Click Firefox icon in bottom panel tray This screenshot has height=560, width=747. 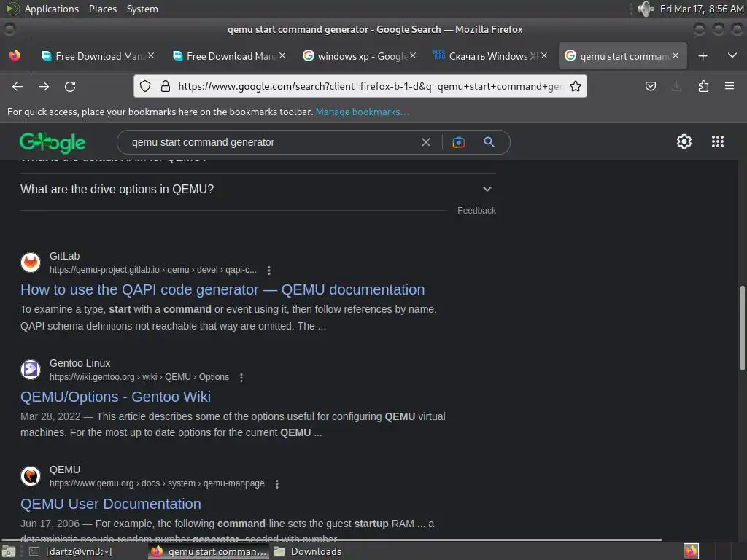691,551
